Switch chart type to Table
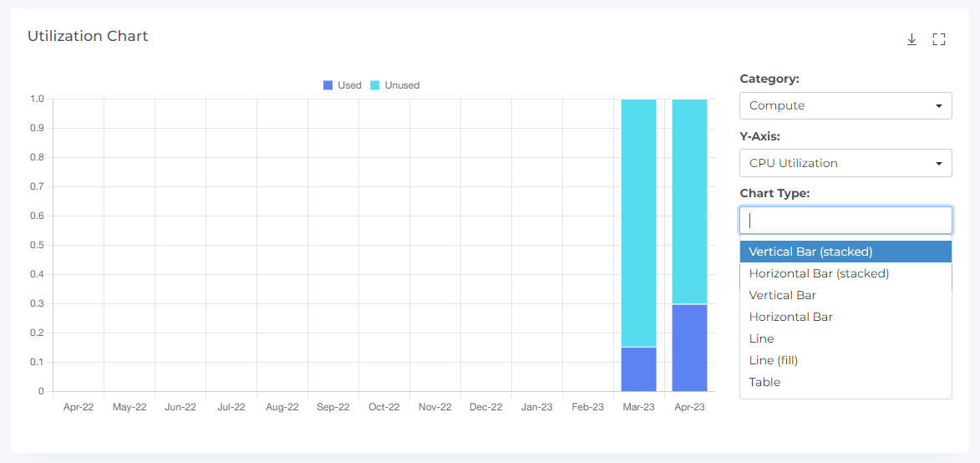 (764, 382)
